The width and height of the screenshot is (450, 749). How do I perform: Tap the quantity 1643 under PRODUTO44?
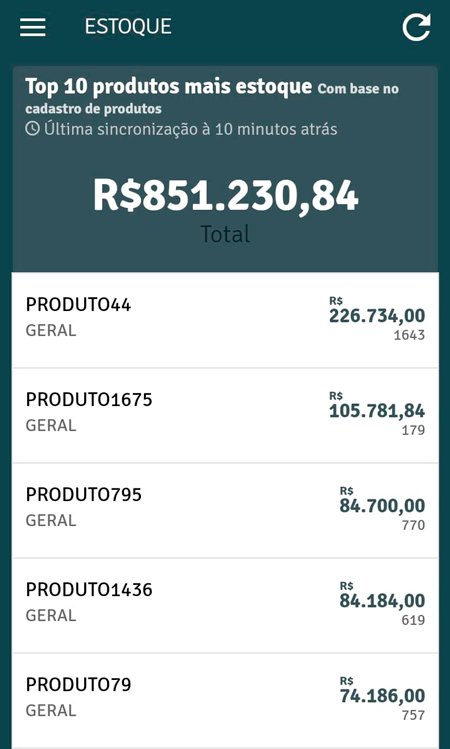[x=409, y=335]
